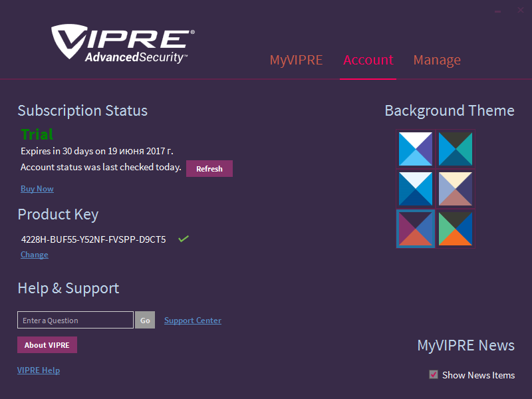Viewport: 532px width, 399px height.
Task: Open the MyVIPRE tab
Action: pyautogui.click(x=296, y=60)
